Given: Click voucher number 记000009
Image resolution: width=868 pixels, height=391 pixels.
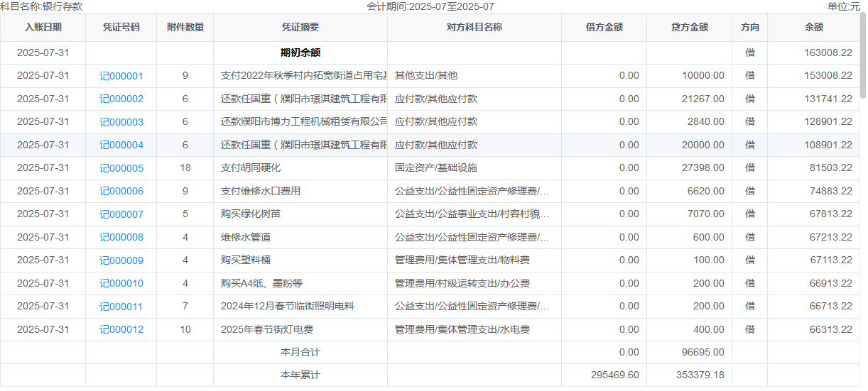Looking at the screenshot, I should (x=121, y=260).
